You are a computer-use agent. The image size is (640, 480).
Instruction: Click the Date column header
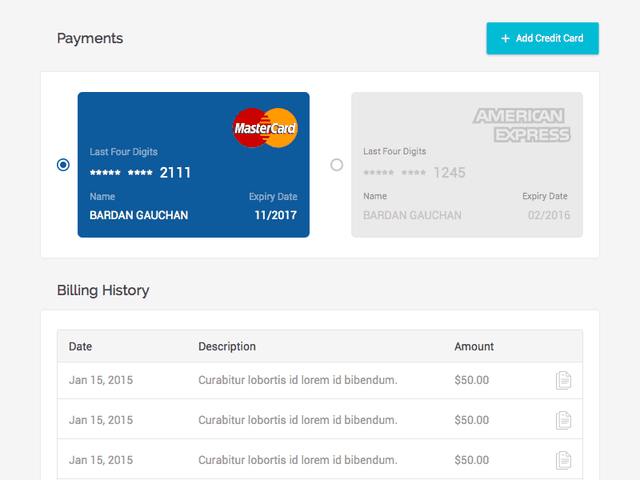(x=81, y=347)
